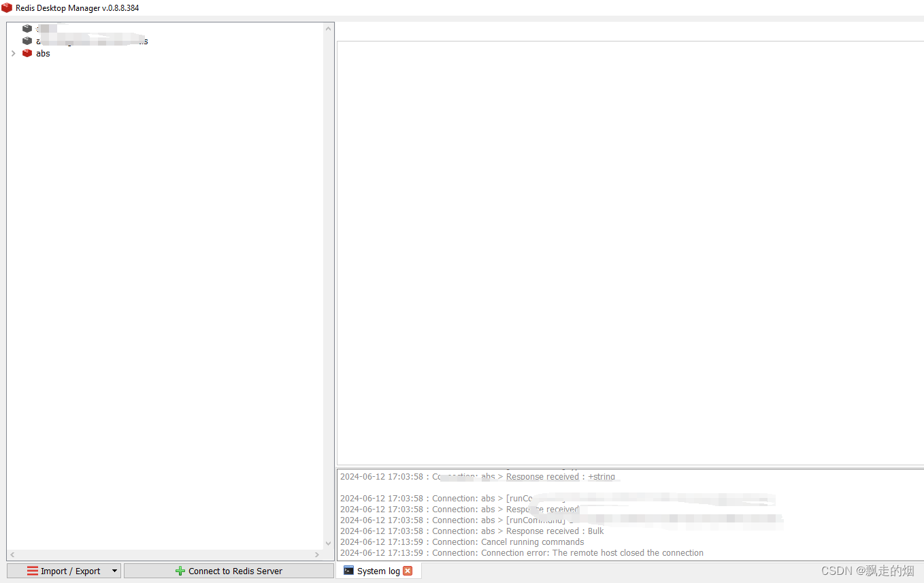
Task: Click the first gray server icon
Action: pyautogui.click(x=27, y=29)
